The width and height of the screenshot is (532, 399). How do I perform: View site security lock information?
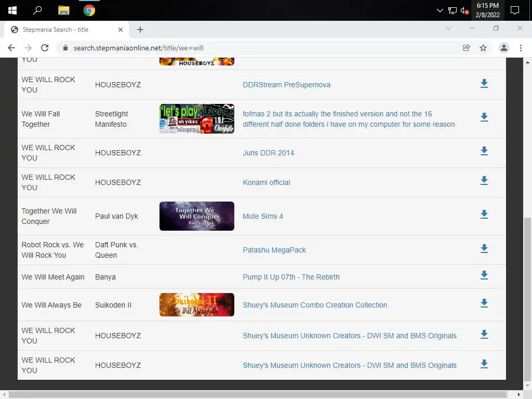(65, 48)
